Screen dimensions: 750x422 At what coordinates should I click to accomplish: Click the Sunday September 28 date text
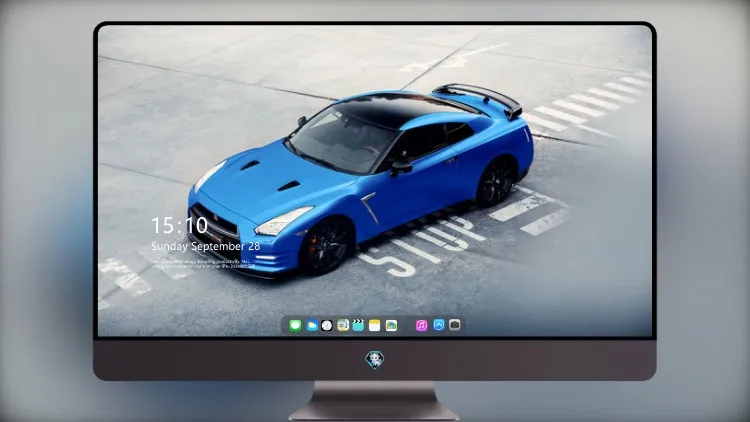pyautogui.click(x=206, y=246)
